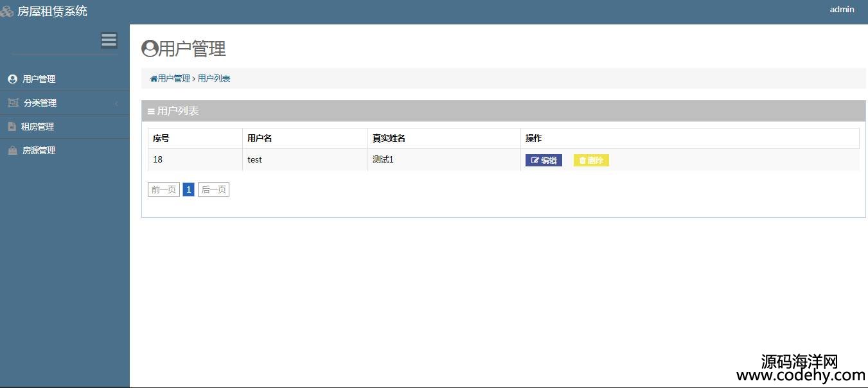This screenshot has width=868, height=388.
Task: Click the 分类管理 sidebar icon
Action: pyautogui.click(x=13, y=103)
